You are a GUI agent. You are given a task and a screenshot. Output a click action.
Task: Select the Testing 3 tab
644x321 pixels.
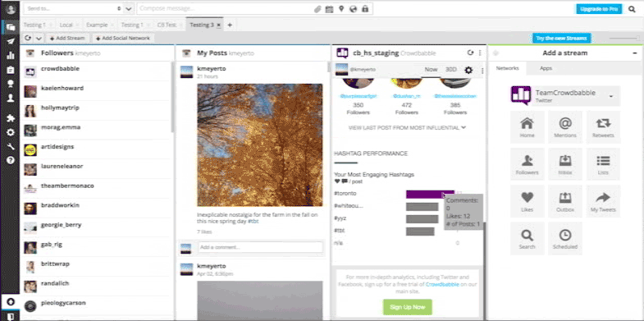pos(201,25)
